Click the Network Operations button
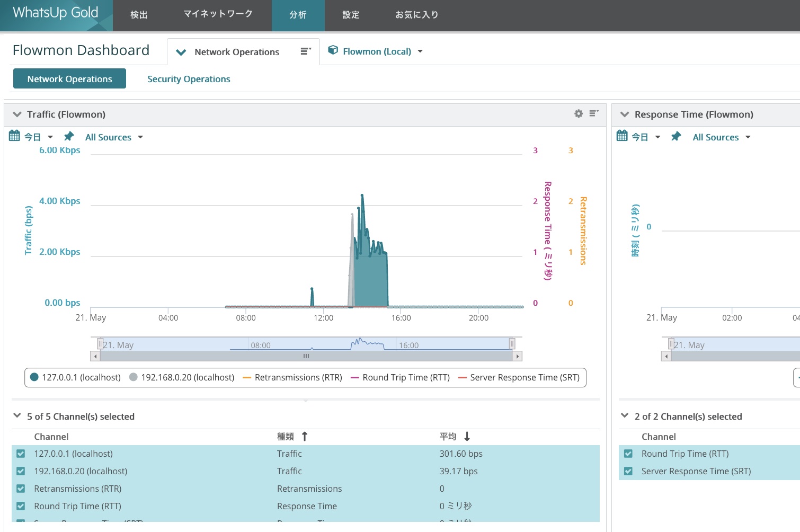This screenshot has width=800, height=532. (x=69, y=79)
